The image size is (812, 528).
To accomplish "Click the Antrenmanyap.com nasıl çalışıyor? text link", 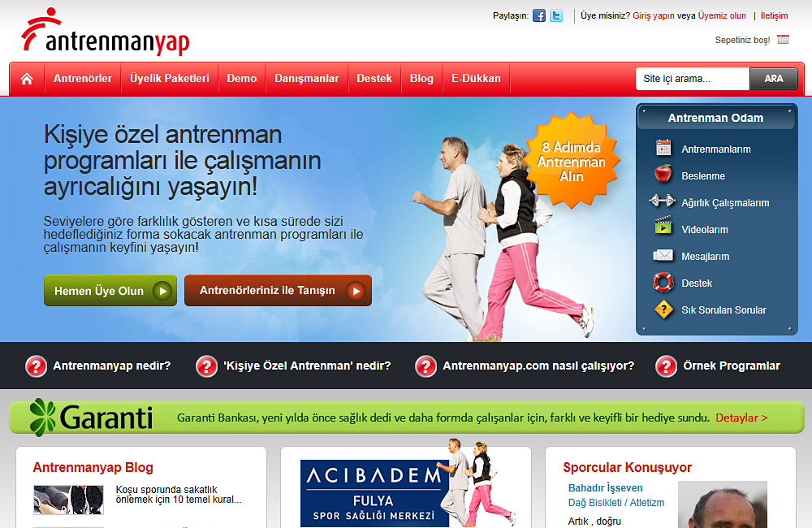I will (538, 366).
